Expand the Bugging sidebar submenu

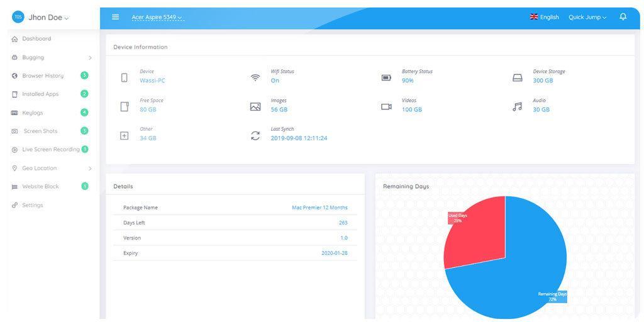(x=90, y=58)
